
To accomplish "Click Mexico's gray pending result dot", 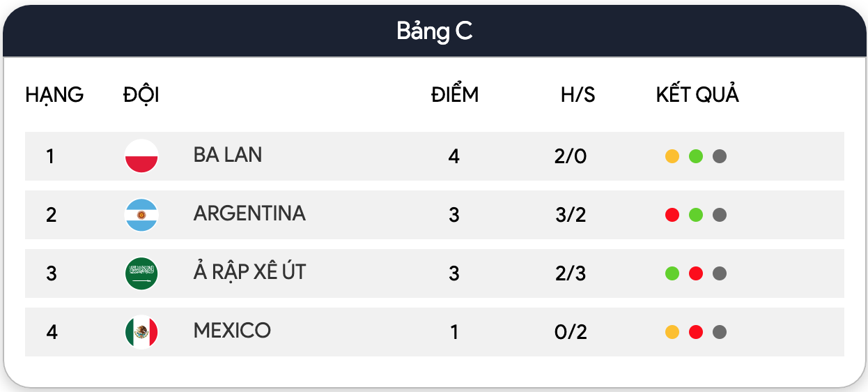I will [720, 332].
